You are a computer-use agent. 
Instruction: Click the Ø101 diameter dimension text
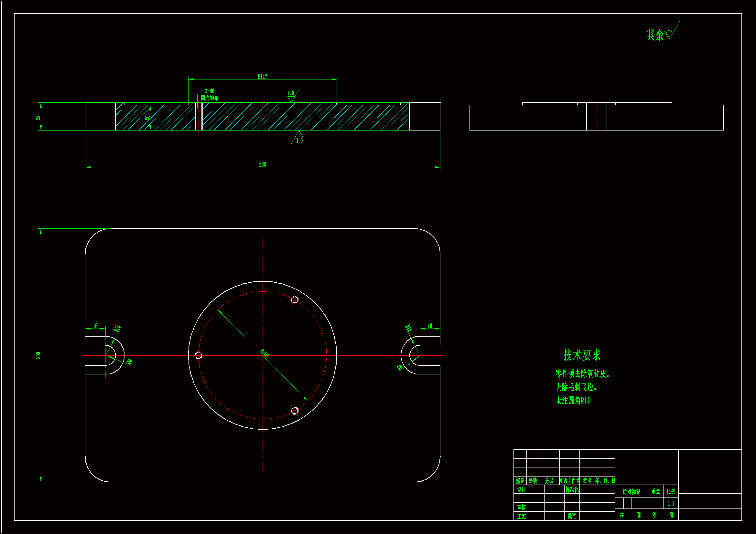(x=265, y=353)
